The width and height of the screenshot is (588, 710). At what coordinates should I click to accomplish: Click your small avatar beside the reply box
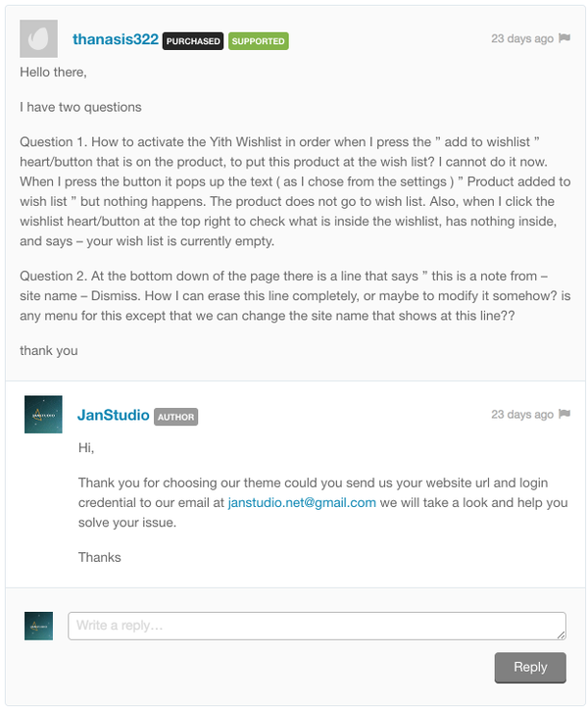coord(38,626)
